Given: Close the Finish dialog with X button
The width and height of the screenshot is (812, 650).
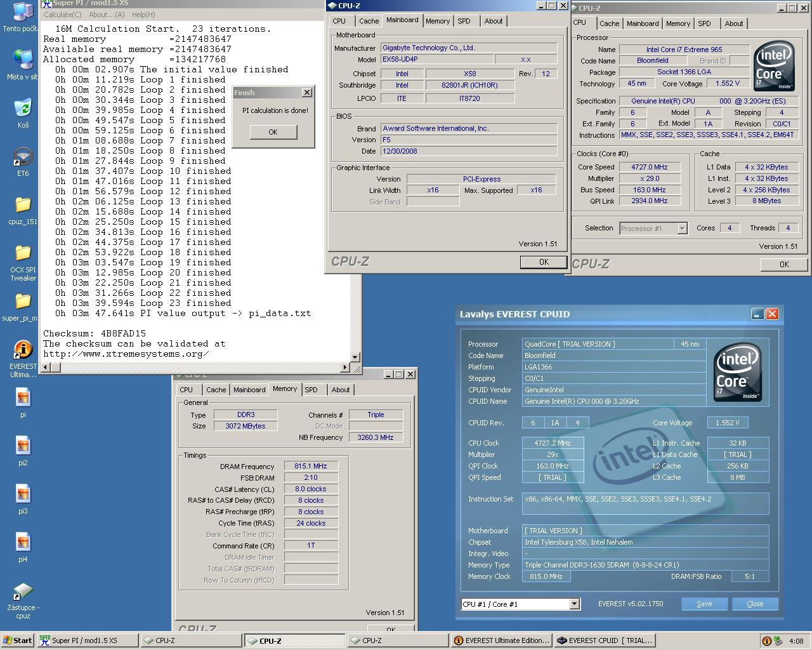Looking at the screenshot, I should [x=307, y=93].
